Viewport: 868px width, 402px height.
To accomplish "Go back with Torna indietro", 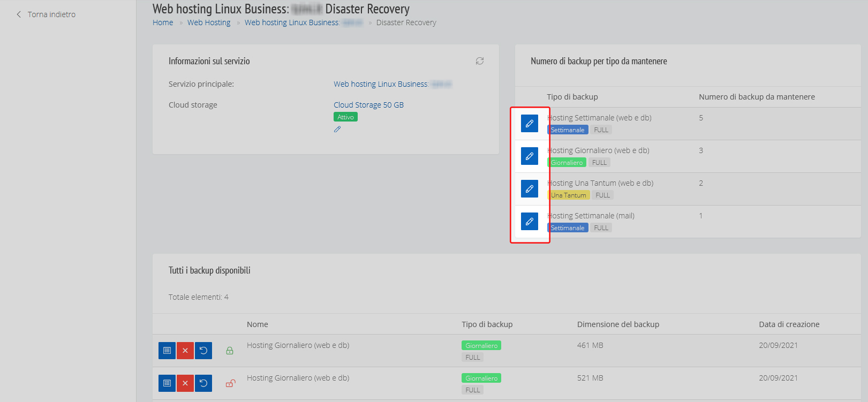I will tap(46, 14).
